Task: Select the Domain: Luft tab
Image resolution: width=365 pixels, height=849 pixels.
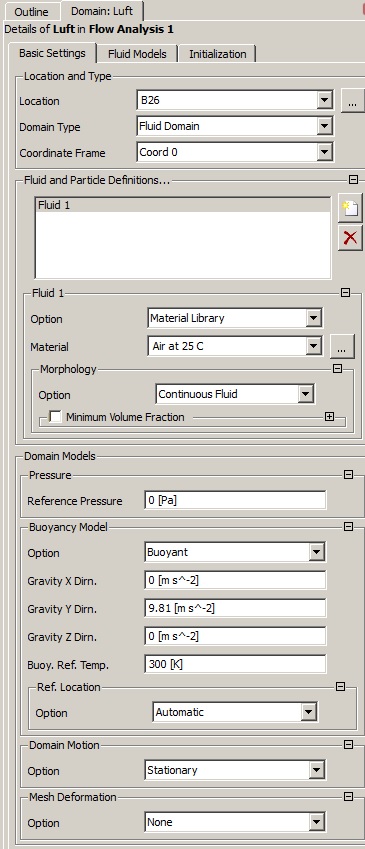Action: (x=102, y=11)
